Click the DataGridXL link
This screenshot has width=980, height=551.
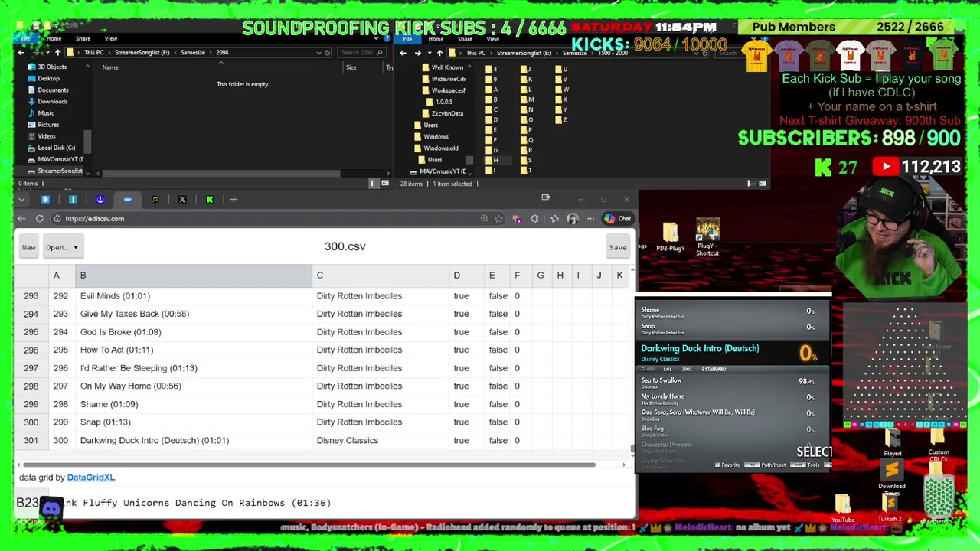click(x=91, y=478)
